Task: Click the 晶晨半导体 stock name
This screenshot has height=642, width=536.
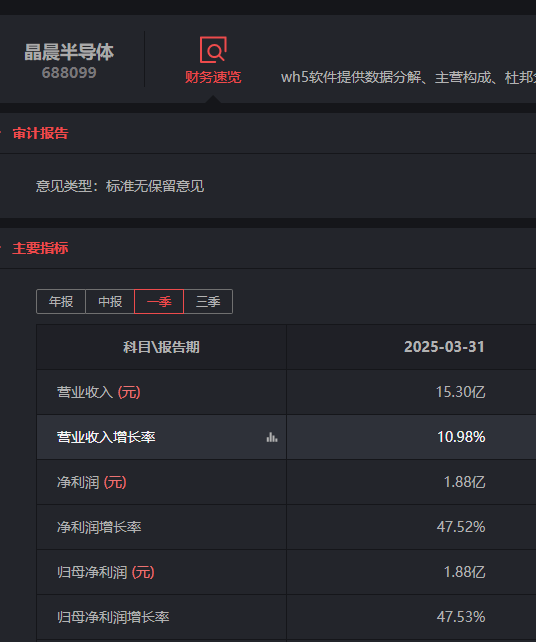Action: [x=69, y=52]
